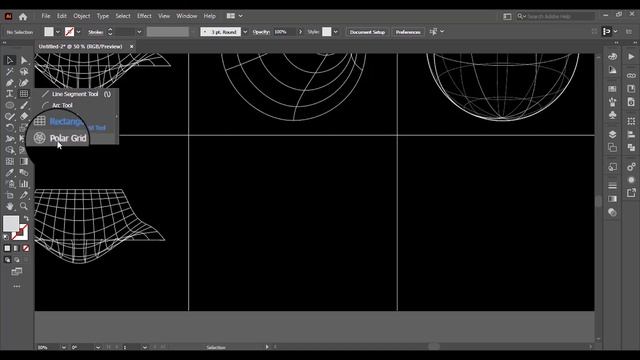Close the Untitled-2 document tab
Viewport: 640px width, 360px height.
131,47
